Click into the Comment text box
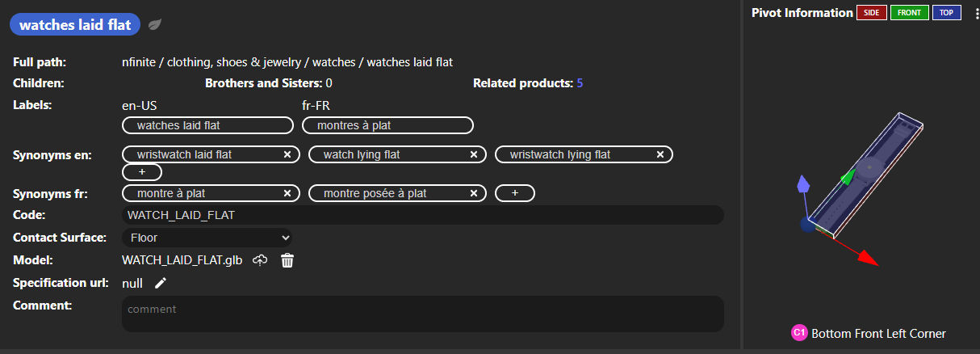The image size is (980, 354). [422, 314]
